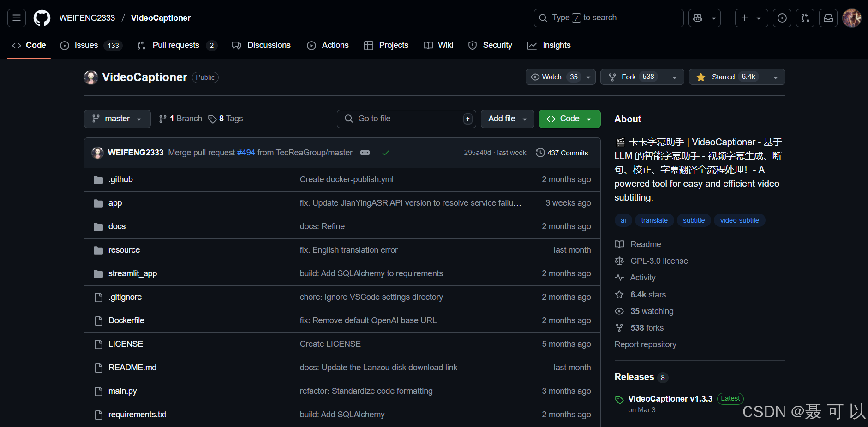868x427 pixels.
Task: Open the app folder
Action: point(115,203)
